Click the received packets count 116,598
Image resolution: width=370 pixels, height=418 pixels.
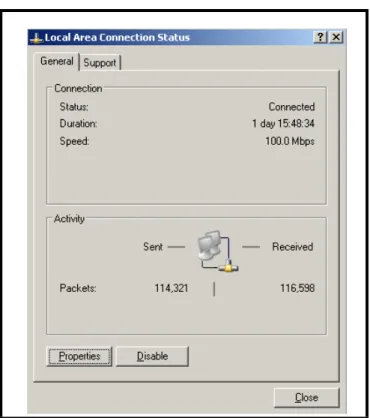297,288
